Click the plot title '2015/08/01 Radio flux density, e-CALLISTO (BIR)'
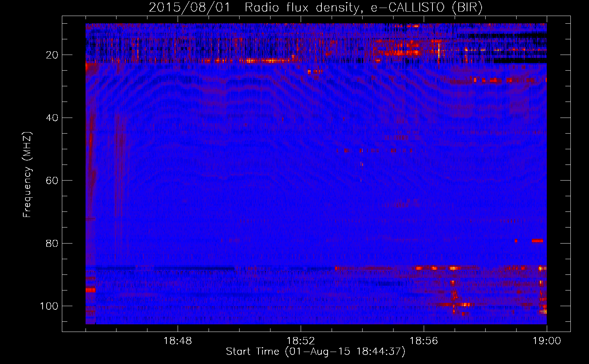The height and width of the screenshot is (364, 589). 316,8
